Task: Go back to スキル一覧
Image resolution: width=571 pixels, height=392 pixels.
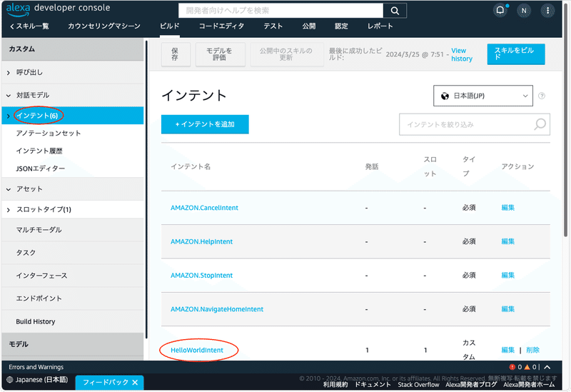Action: tap(29, 26)
